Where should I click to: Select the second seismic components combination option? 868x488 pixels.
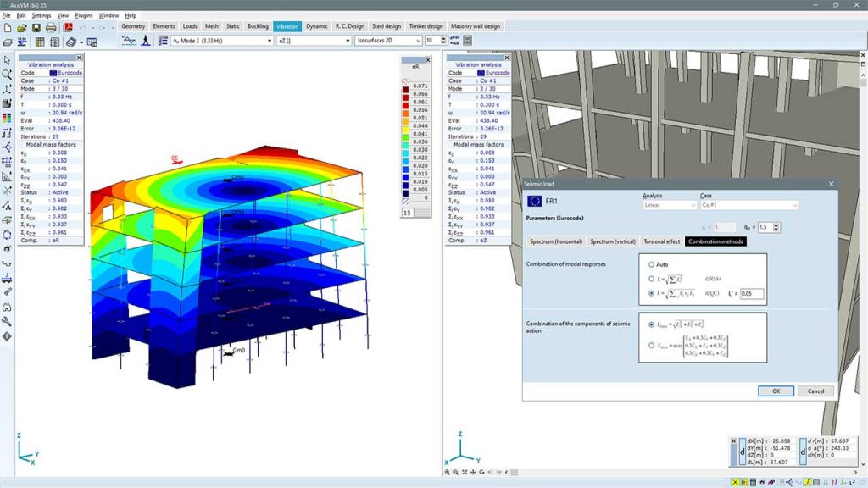coord(651,345)
